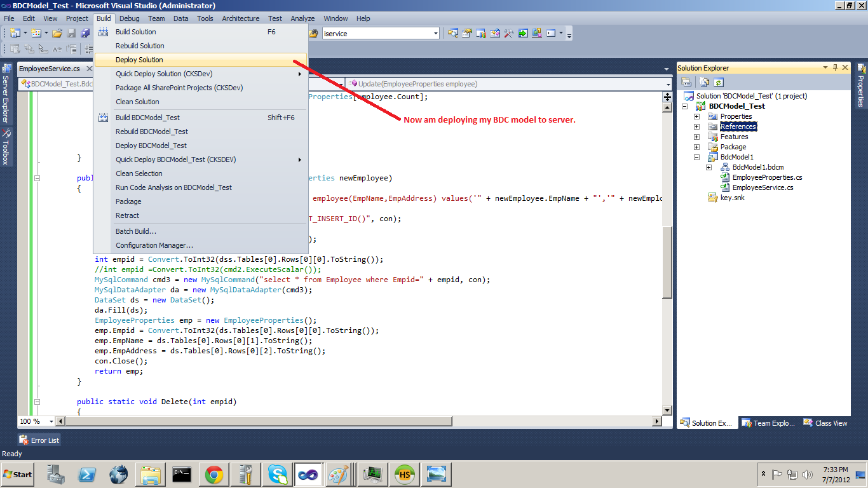Click the Save toolbar icon
This screenshot has height=488, width=868.
(x=71, y=33)
